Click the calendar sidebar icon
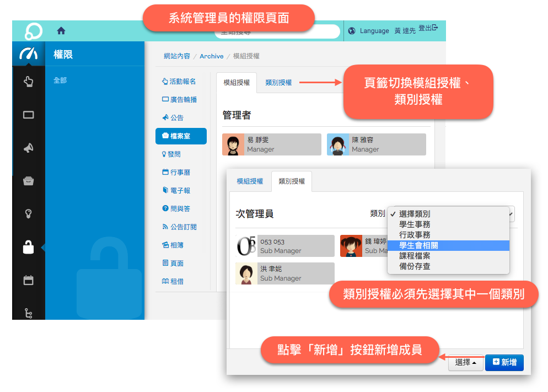 pyautogui.click(x=28, y=280)
